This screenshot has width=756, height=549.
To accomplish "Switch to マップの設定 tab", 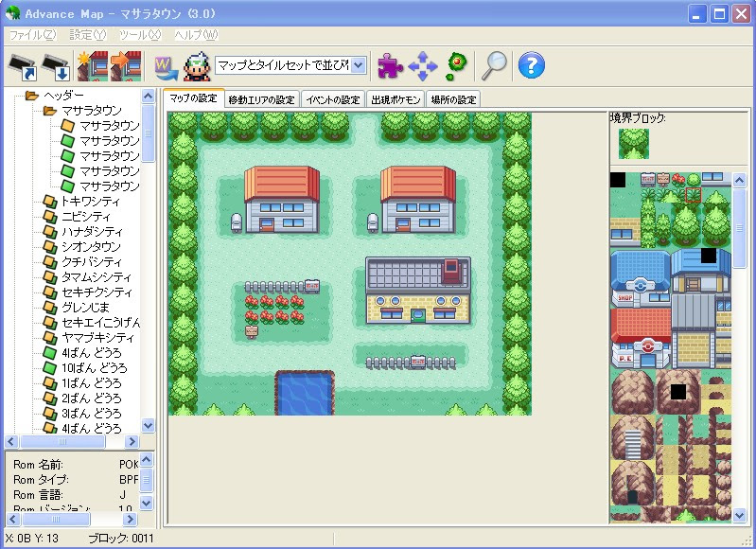I will [x=193, y=98].
